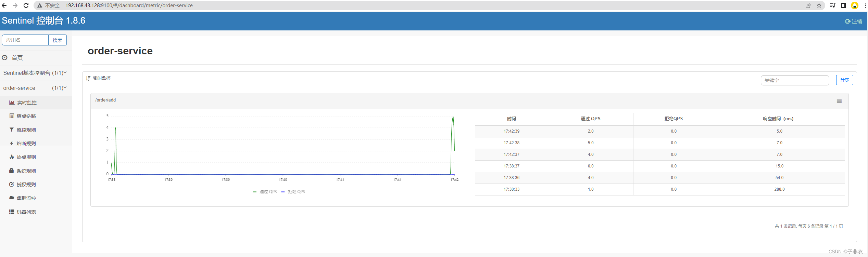Click the table list icon for 机器列表
Viewport: 868px width, 257px height.
(x=12, y=212)
